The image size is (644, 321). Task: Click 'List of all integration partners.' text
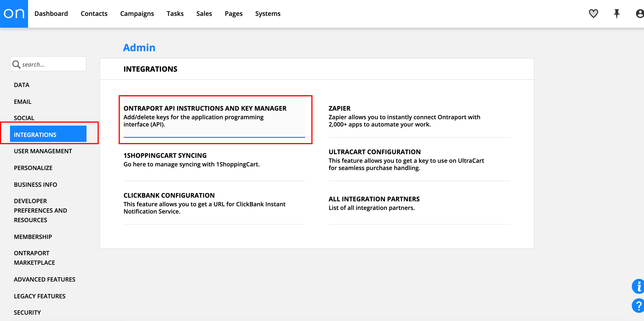pyautogui.click(x=372, y=208)
